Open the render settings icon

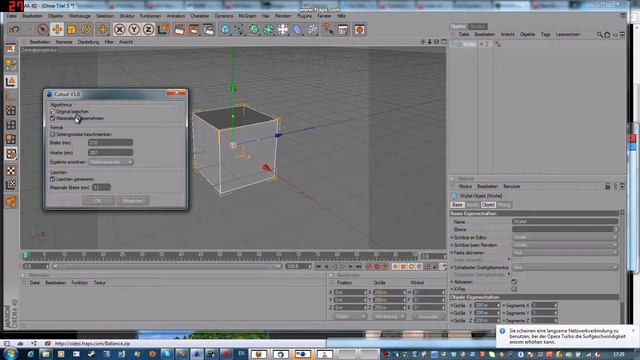[209, 29]
